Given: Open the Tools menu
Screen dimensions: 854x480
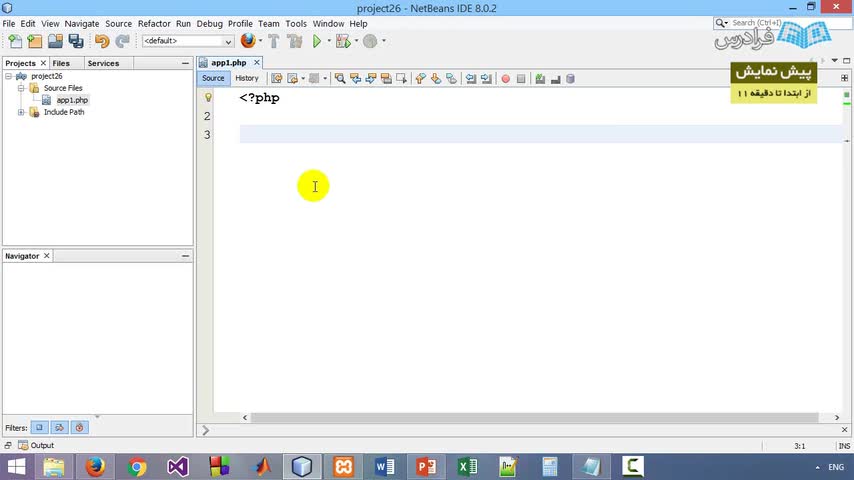Looking at the screenshot, I should point(296,23).
